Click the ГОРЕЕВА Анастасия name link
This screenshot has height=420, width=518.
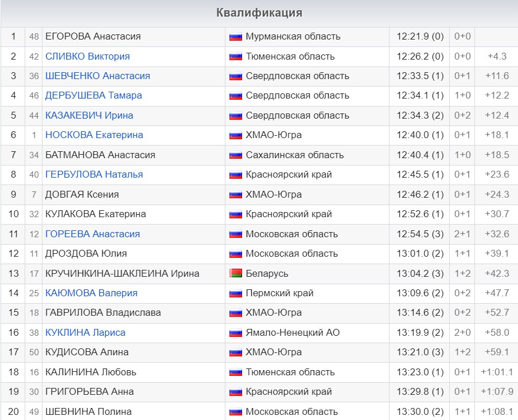(92, 234)
